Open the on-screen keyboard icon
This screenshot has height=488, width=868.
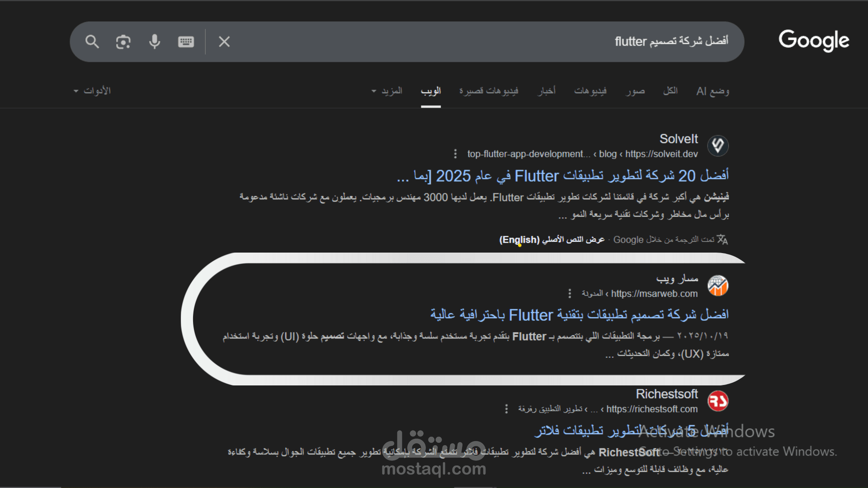[x=186, y=42]
